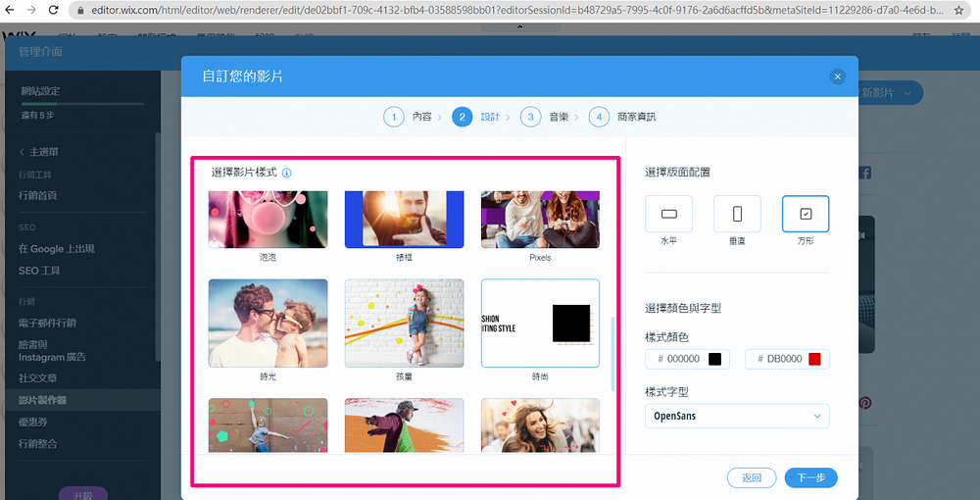The height and width of the screenshot is (500, 980).
Task: Click the 升級 upgrade button
Action: 83,494
